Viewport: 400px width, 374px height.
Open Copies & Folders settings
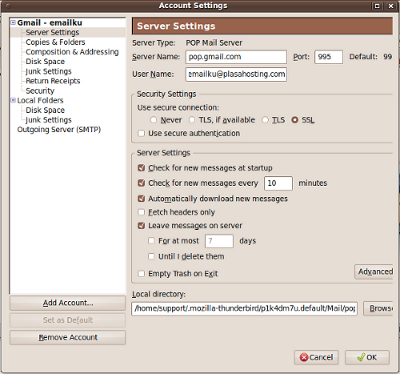[x=55, y=42]
